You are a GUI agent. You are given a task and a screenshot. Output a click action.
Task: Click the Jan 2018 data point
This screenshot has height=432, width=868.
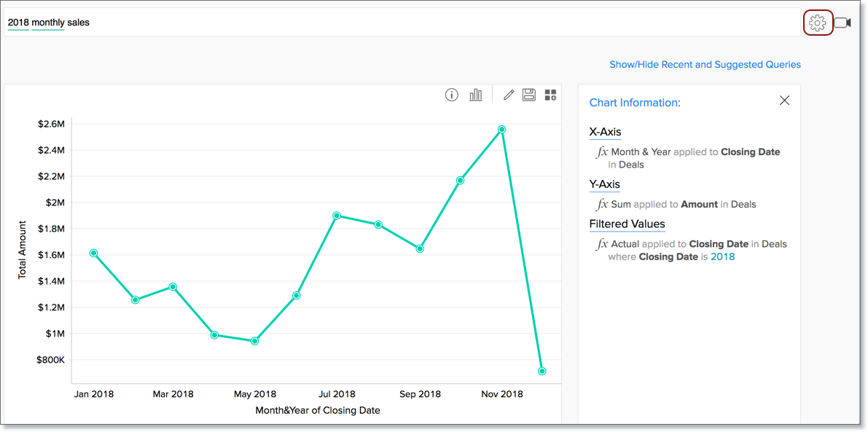(x=93, y=253)
